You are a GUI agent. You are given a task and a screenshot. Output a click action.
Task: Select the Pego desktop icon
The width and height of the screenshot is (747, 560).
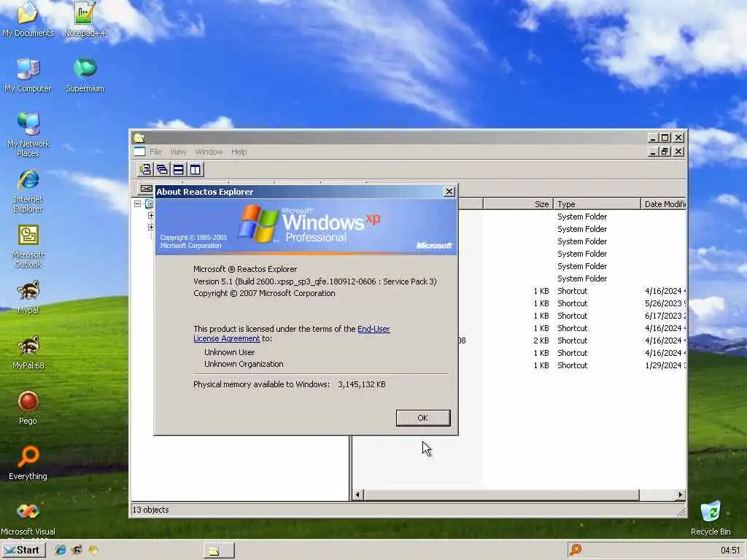(28, 408)
